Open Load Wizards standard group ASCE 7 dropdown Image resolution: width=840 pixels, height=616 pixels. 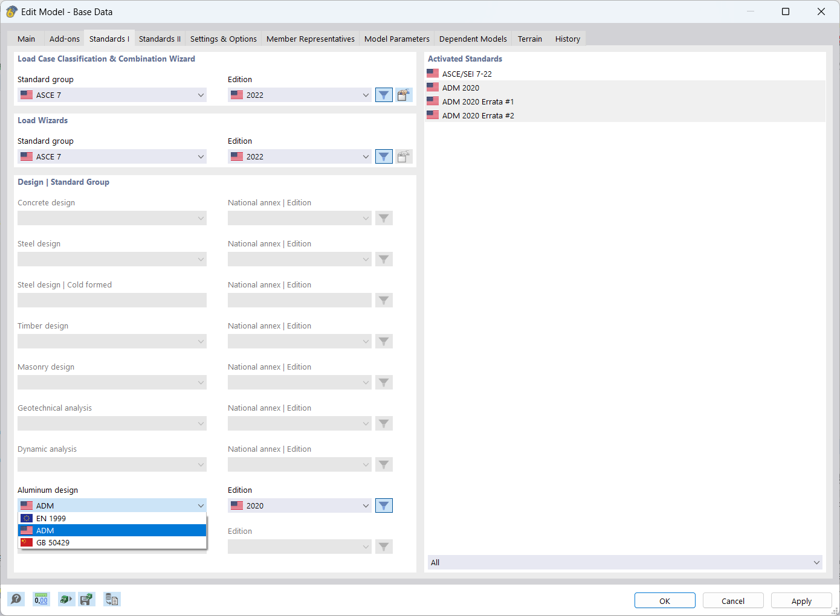[x=112, y=156]
